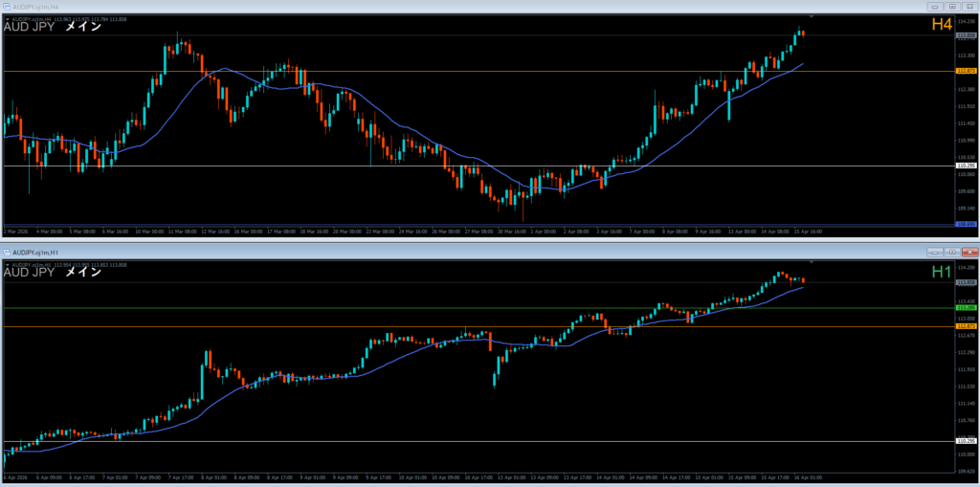The height and width of the screenshot is (487, 980).
Task: Click the blue 108.695 price label on H4
Action: tap(966, 225)
